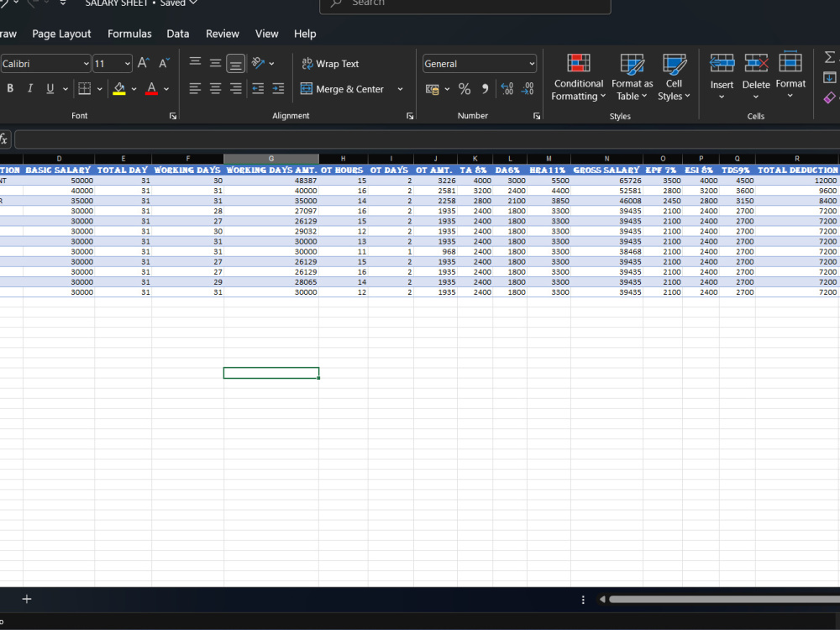Image resolution: width=840 pixels, height=630 pixels.
Task: Click the Fill down icon
Action: pyautogui.click(x=829, y=77)
